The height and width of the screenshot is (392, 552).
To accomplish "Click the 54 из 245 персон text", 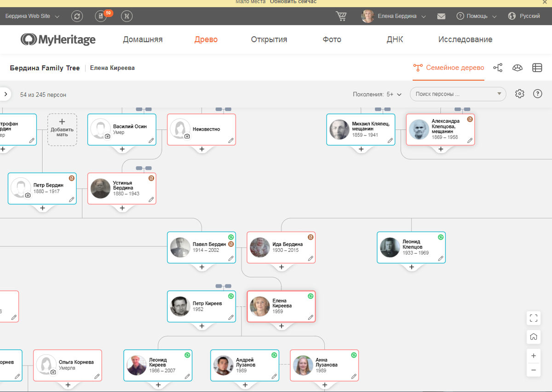I will 43,95.
